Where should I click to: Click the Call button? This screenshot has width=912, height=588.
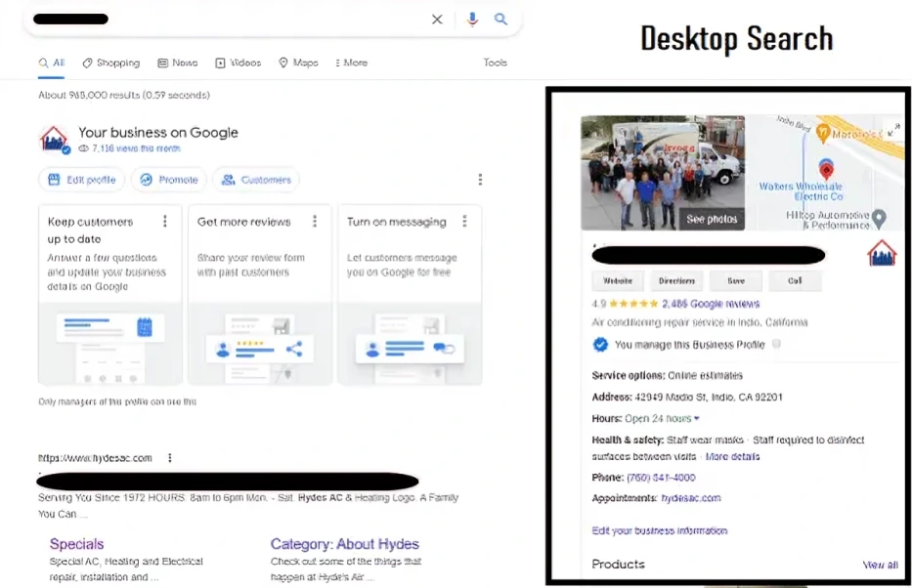[x=795, y=280]
